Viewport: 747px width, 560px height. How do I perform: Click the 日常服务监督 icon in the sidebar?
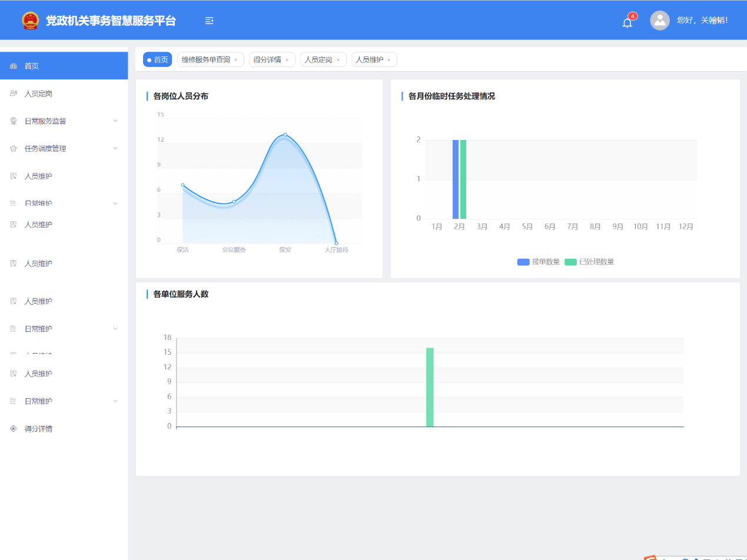pos(14,121)
